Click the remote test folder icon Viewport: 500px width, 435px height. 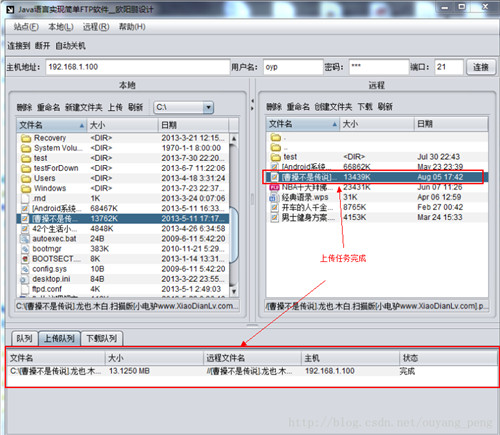coord(275,157)
